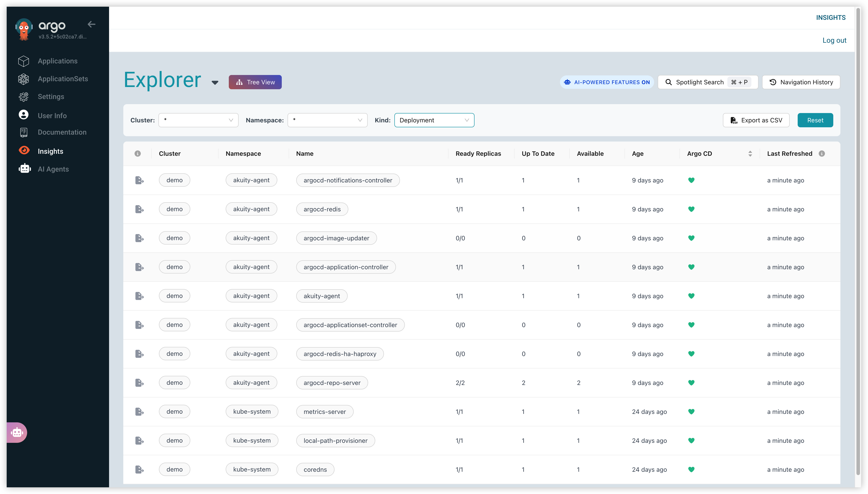
Task: Open User Info from the sidebar
Action: pyautogui.click(x=52, y=115)
